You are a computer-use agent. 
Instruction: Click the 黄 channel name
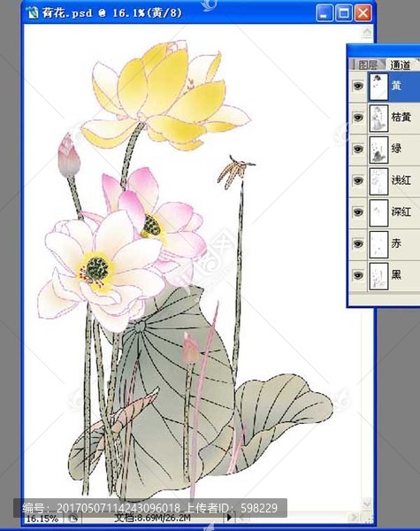(396, 86)
